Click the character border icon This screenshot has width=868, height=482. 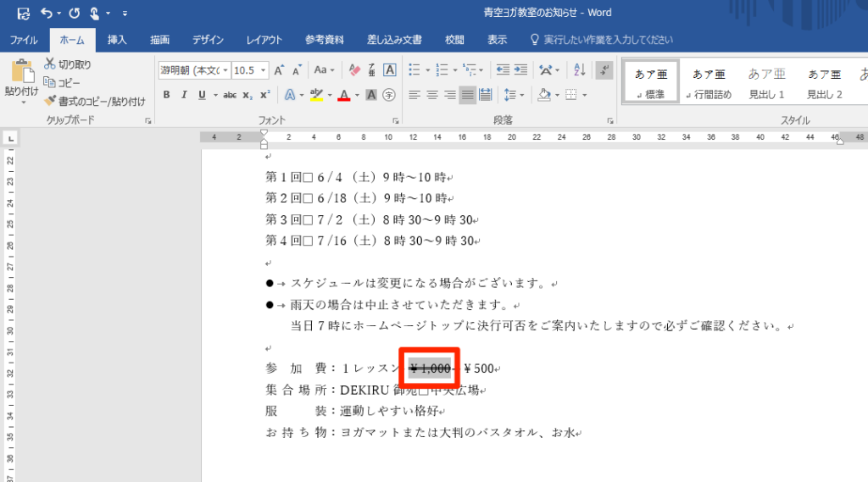click(x=390, y=70)
